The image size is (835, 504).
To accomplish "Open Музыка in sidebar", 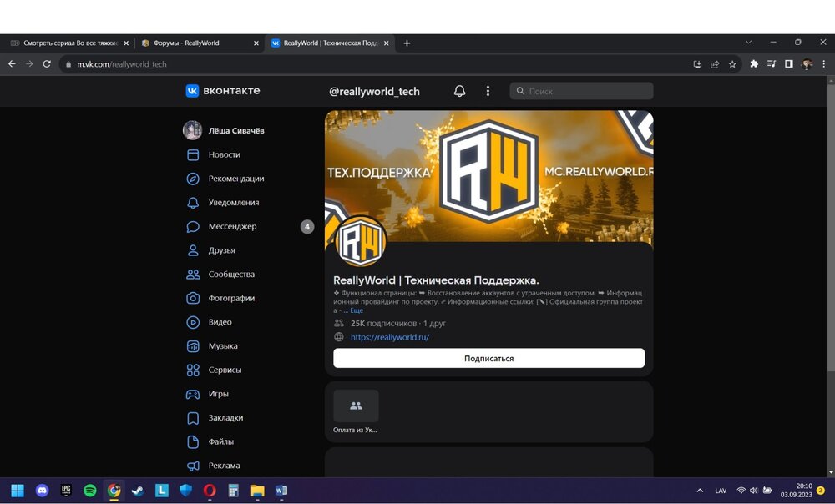I will pos(223,346).
